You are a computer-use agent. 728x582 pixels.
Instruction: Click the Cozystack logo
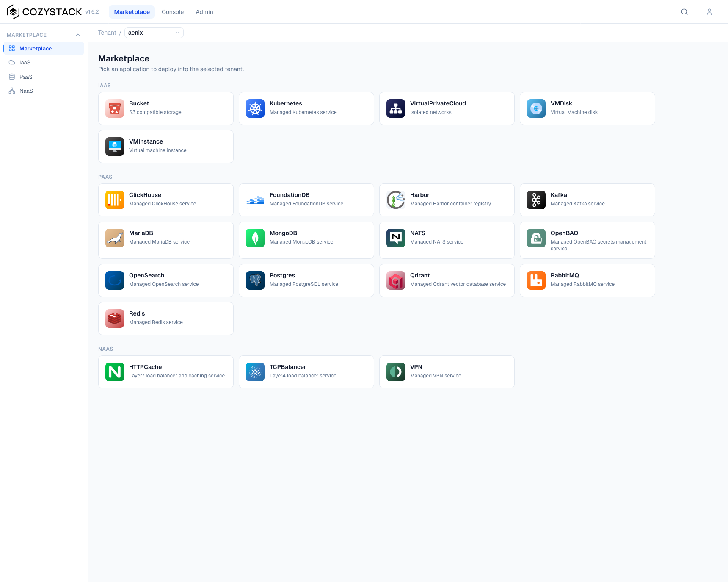[x=44, y=12]
